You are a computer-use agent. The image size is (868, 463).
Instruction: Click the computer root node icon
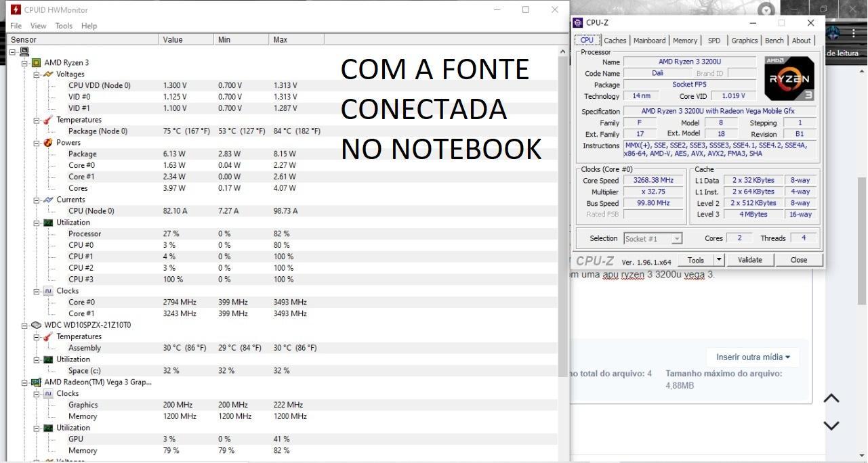click(x=24, y=51)
